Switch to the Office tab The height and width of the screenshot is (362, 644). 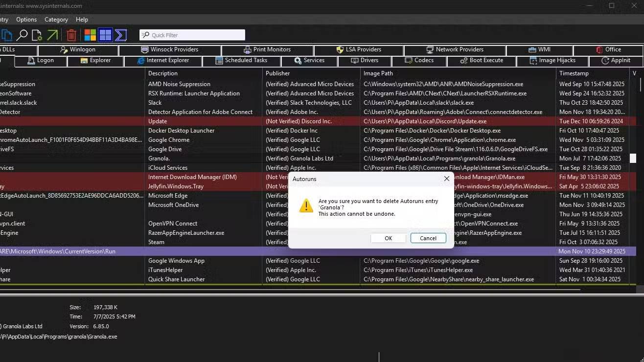(x=608, y=49)
